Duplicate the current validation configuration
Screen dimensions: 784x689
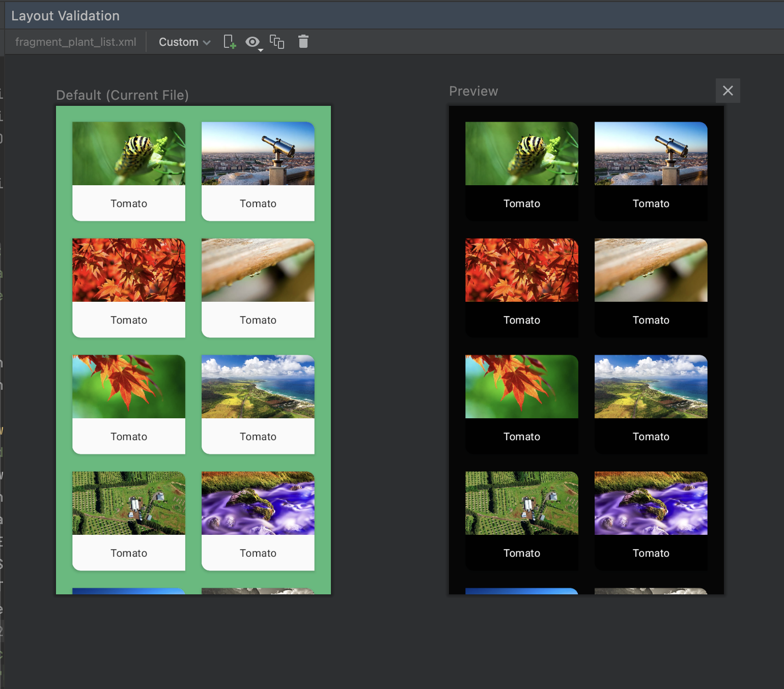(x=277, y=42)
